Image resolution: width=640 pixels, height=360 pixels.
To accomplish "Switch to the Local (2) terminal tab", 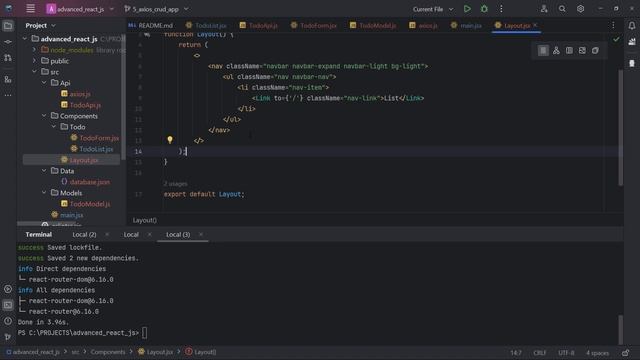I will pyautogui.click(x=84, y=235).
